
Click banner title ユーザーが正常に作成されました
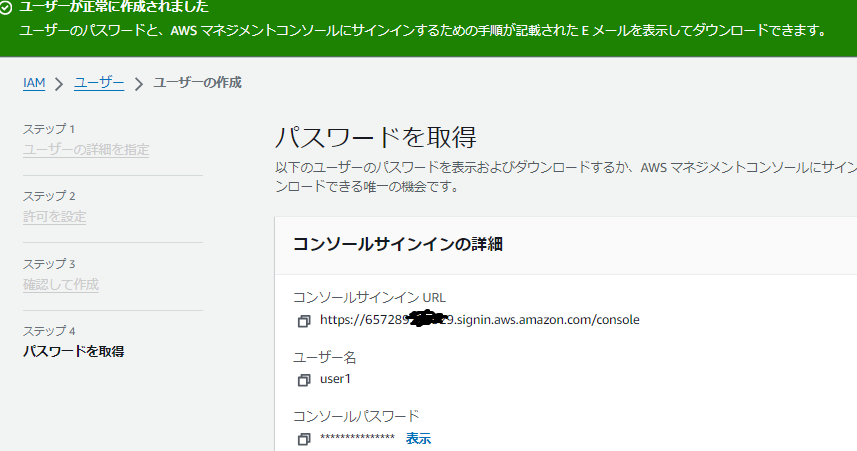click(114, 7)
